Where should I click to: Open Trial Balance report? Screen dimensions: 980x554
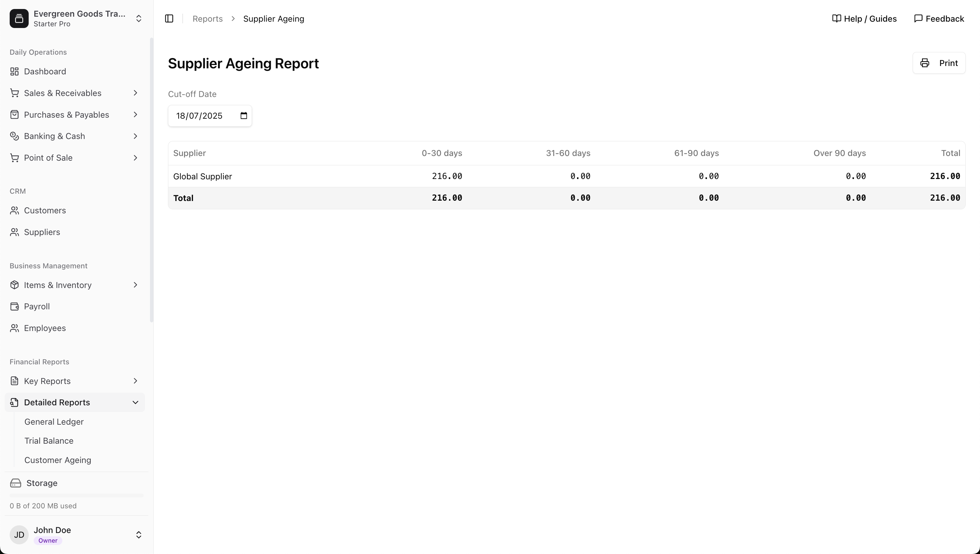(x=49, y=441)
